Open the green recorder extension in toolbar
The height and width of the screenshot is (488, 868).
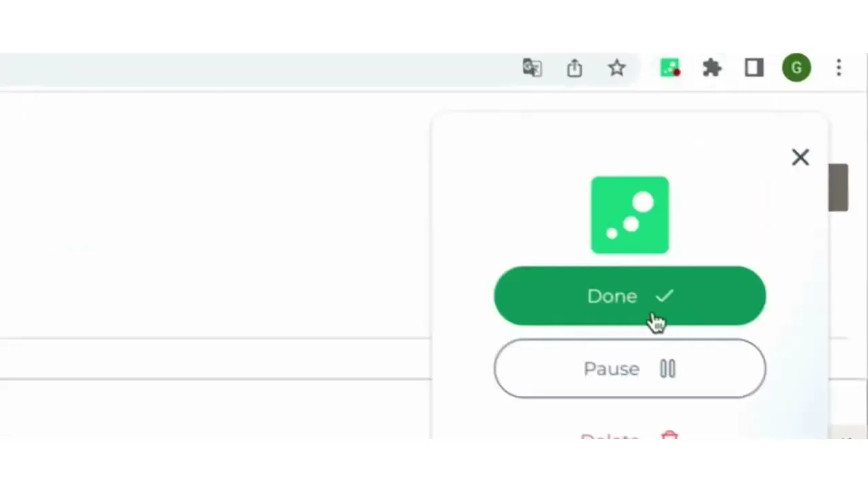[x=670, y=68]
